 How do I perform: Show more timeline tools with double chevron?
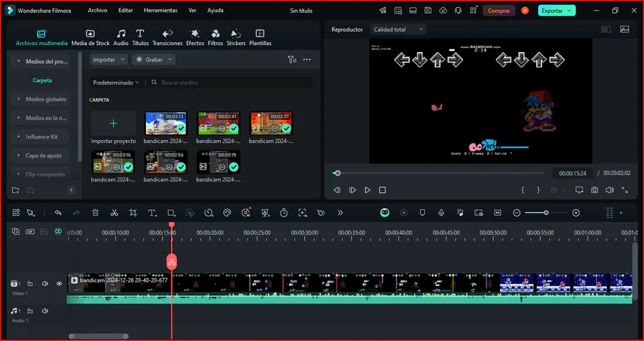click(340, 212)
